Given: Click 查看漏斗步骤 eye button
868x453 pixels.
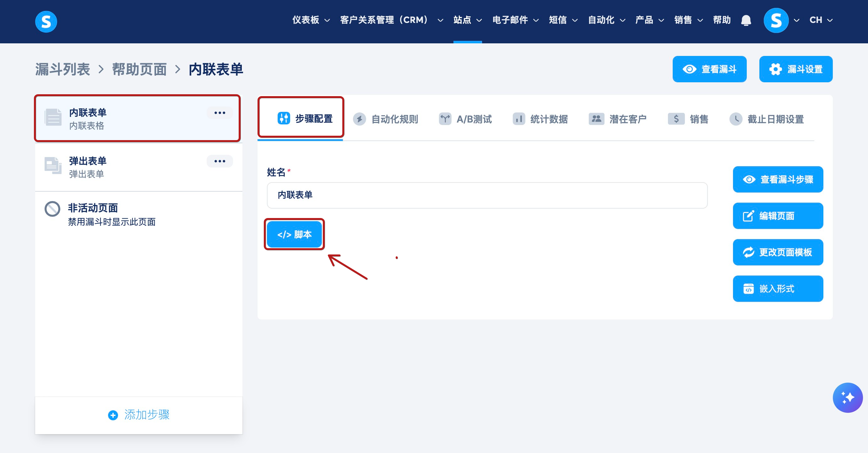Looking at the screenshot, I should (778, 179).
